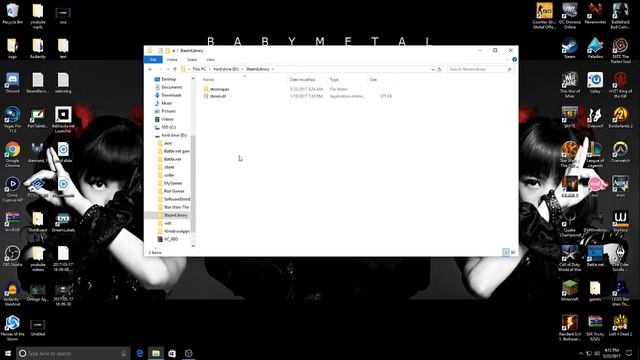Screen dimensions: 640x360
Task: Launch the Overwatch desktop shortcut
Action: click(x=620, y=152)
